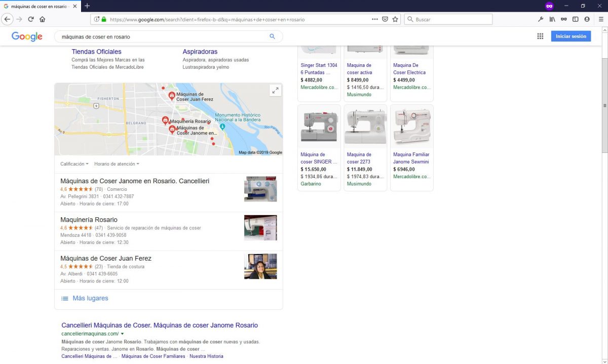Click the Firefox reload page button
The image size is (608, 364).
[31, 19]
